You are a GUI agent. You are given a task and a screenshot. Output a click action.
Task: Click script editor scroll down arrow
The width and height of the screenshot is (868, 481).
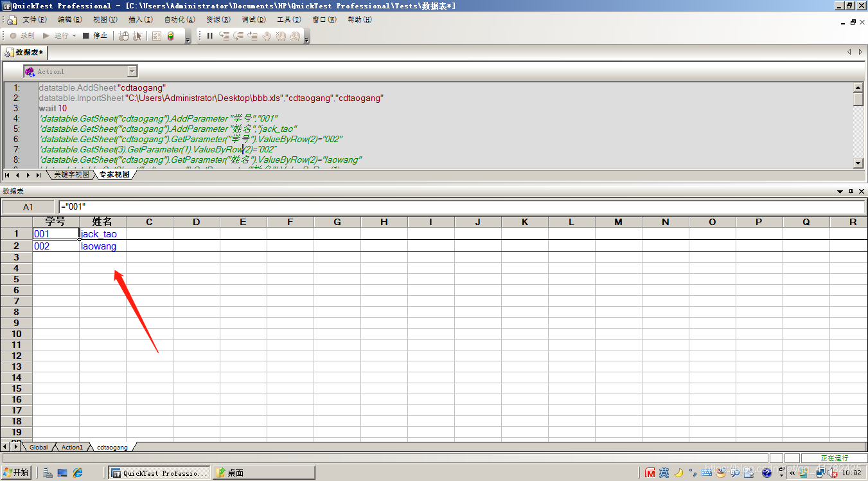coord(858,163)
